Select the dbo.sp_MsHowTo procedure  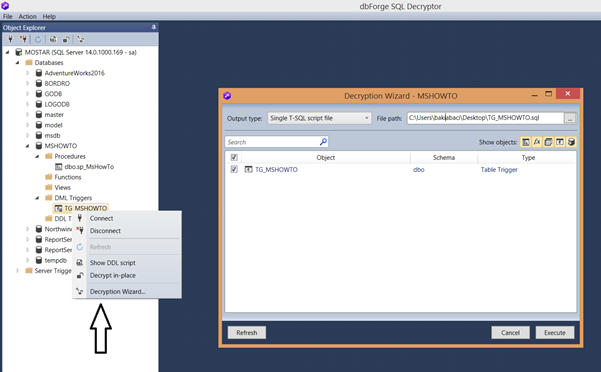tap(89, 167)
